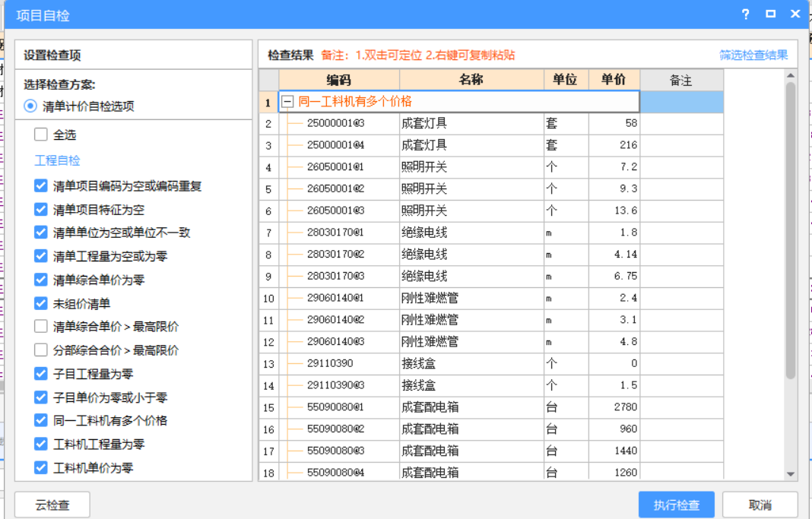Maximize the 项目自检 dialog
The image size is (812, 519).
point(771,14)
